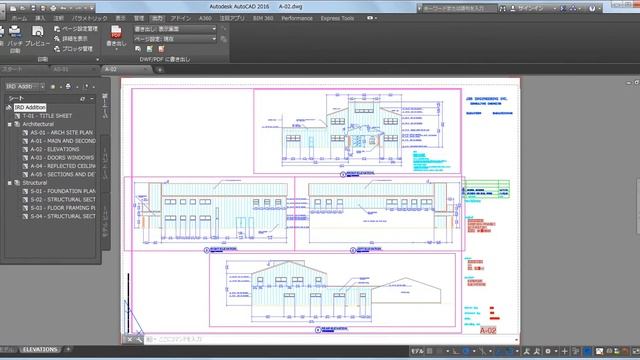Close the command line with the X button

click(129, 339)
